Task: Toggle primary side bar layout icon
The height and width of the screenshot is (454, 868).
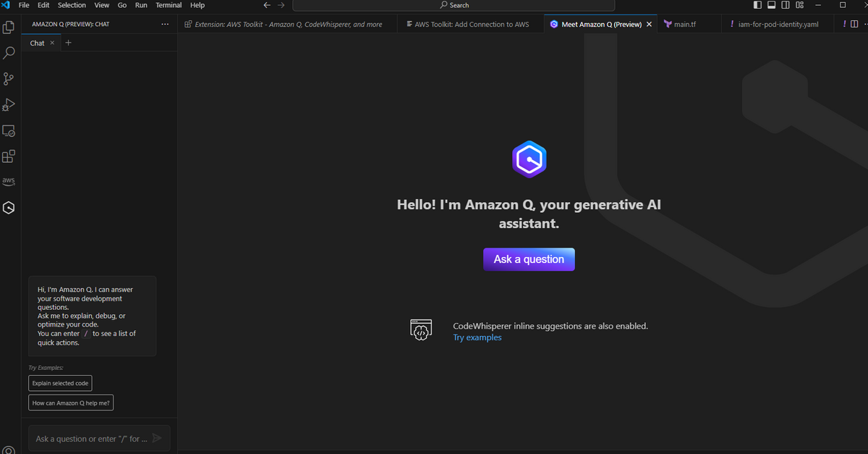Action: coord(757,5)
